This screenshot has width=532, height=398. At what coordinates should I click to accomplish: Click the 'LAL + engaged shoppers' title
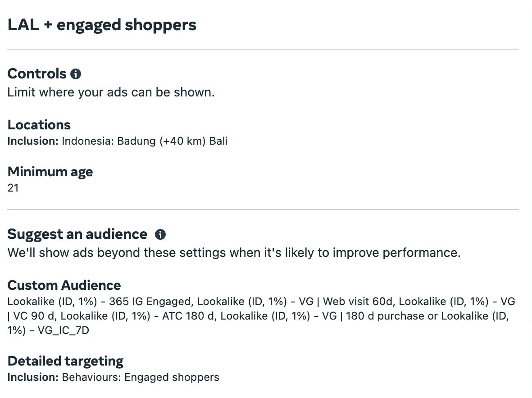pyautogui.click(x=102, y=25)
